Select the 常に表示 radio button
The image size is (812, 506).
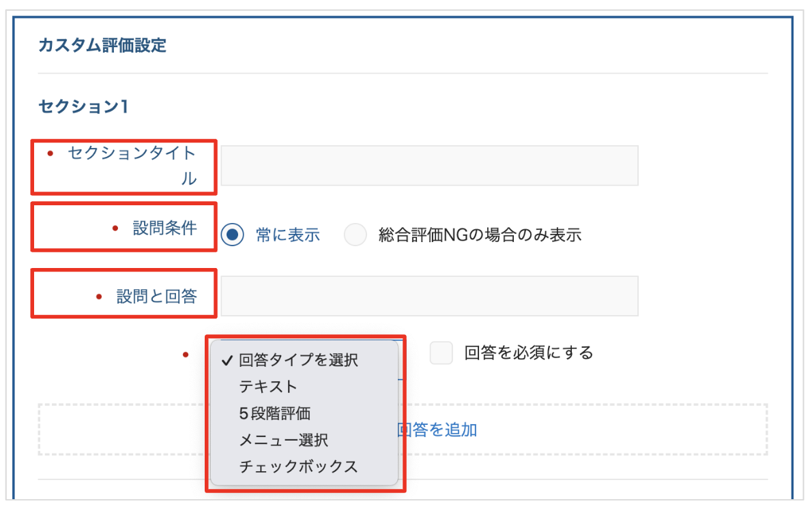[233, 235]
